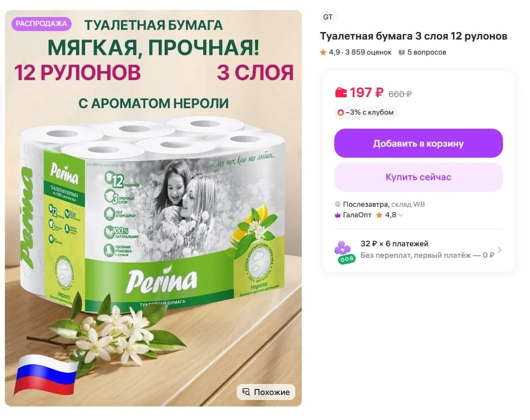The image size is (530, 420).
Task: Click the purple installment 0-0-6 icon
Action: click(x=344, y=252)
